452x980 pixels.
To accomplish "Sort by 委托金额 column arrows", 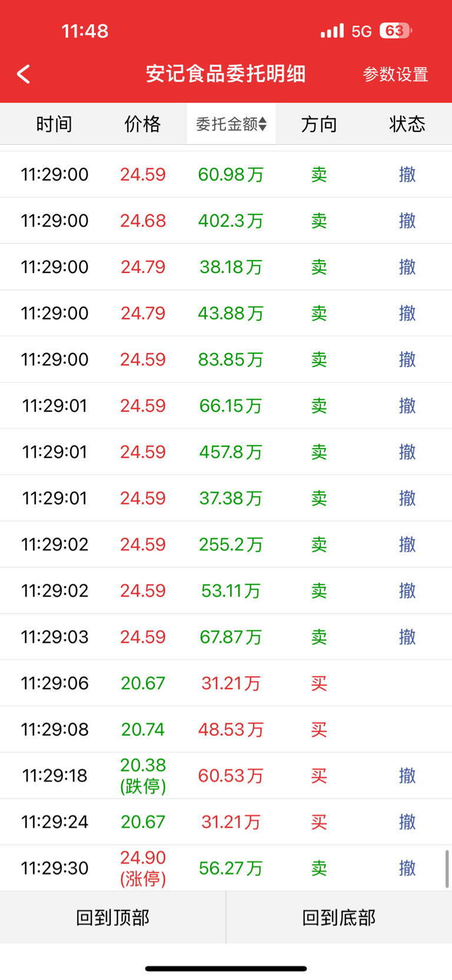I will coord(262,124).
